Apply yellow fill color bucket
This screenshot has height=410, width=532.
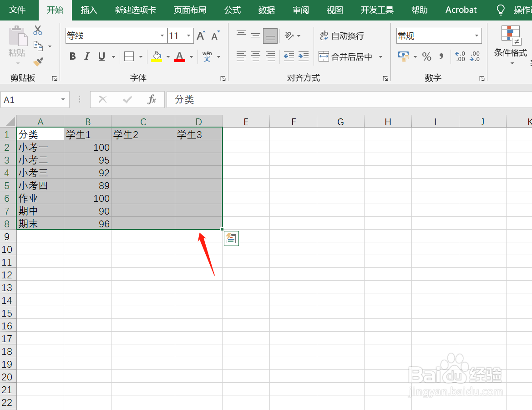click(x=157, y=56)
